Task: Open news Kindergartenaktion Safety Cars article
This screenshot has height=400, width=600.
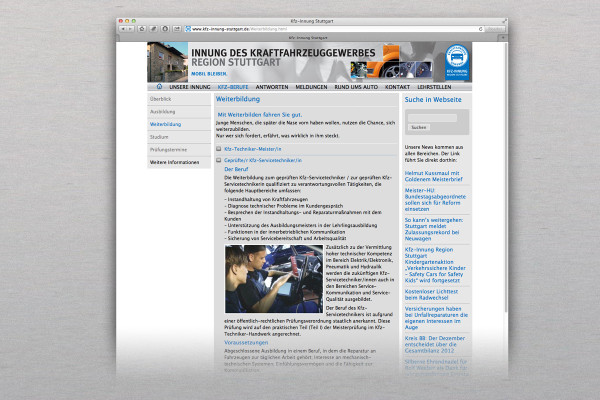Action: (435, 265)
